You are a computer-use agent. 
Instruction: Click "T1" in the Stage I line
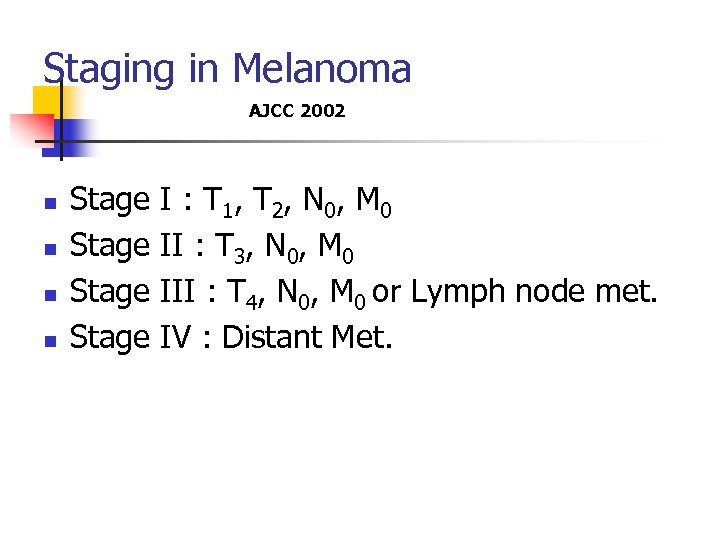tap(220, 202)
